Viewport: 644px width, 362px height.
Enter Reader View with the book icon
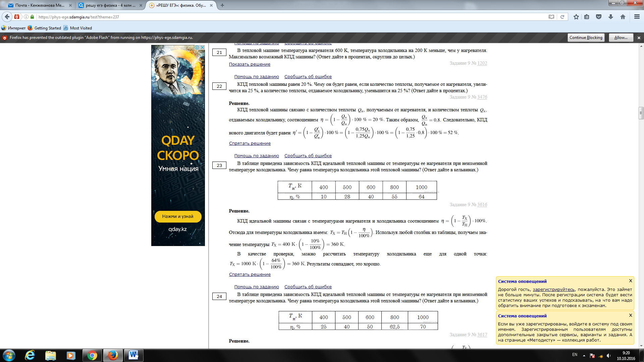[551, 17]
